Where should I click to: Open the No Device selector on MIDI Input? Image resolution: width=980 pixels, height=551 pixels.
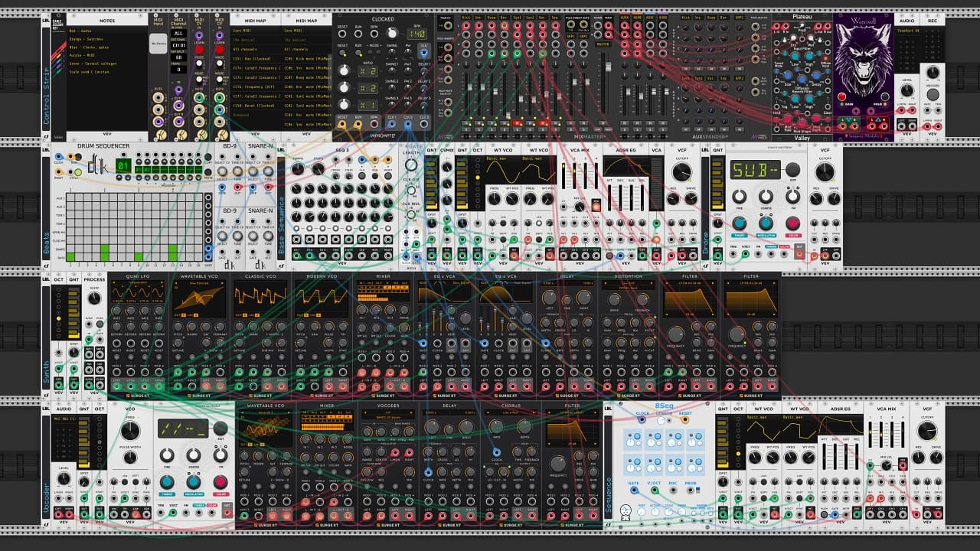(x=158, y=44)
